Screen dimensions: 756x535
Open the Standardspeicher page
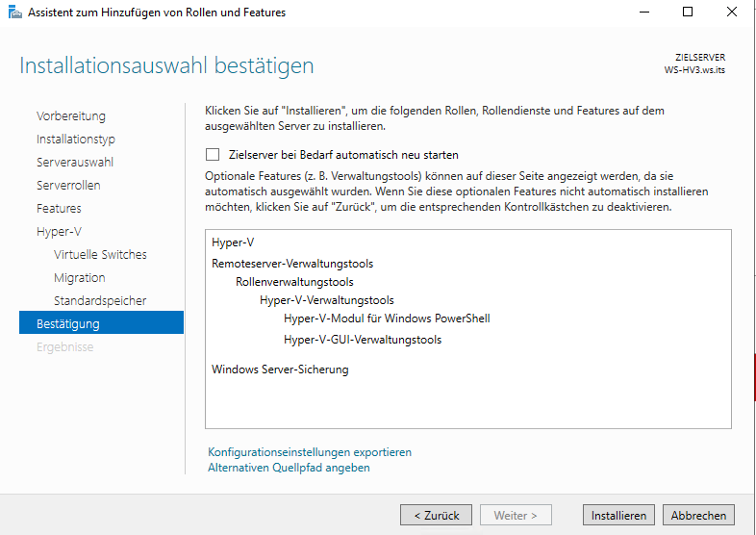coord(100,300)
